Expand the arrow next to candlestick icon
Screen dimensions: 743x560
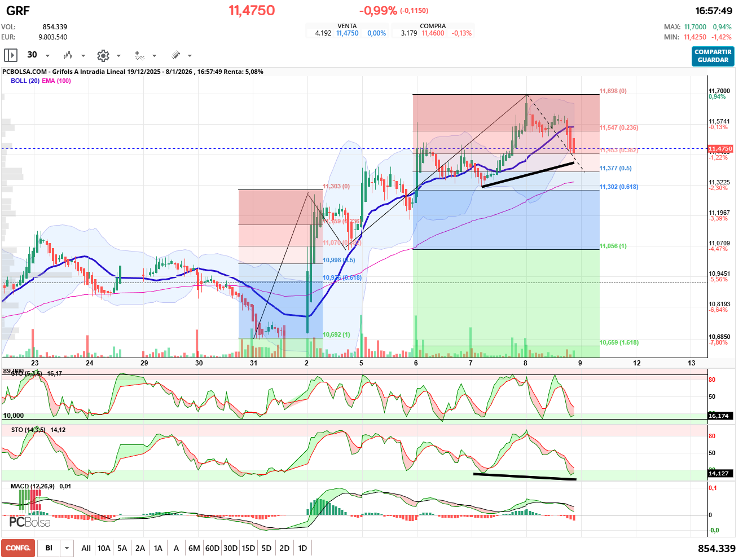(x=83, y=56)
